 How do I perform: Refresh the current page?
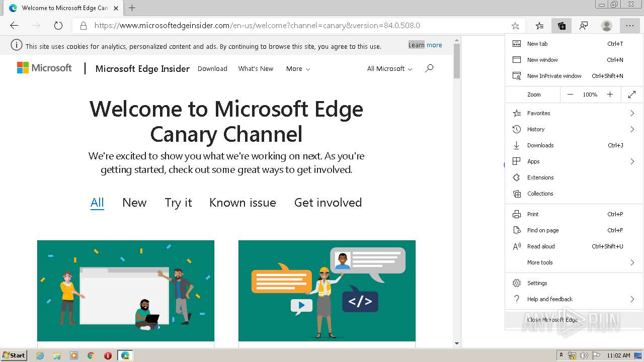(x=58, y=26)
